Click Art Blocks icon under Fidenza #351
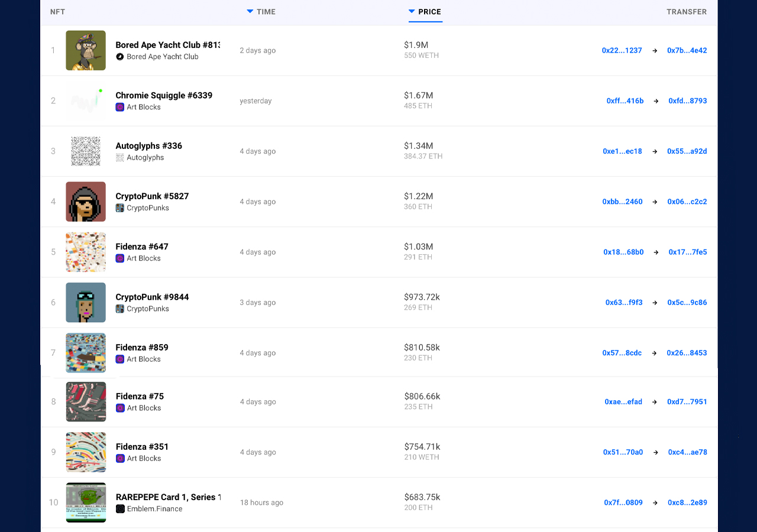The height and width of the screenshot is (532, 757). click(x=120, y=458)
